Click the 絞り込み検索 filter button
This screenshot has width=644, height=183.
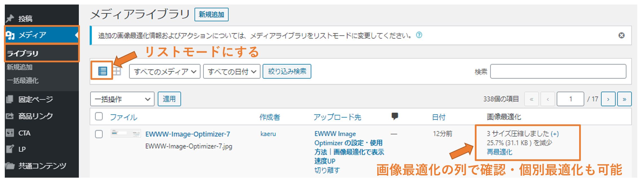[x=287, y=71]
